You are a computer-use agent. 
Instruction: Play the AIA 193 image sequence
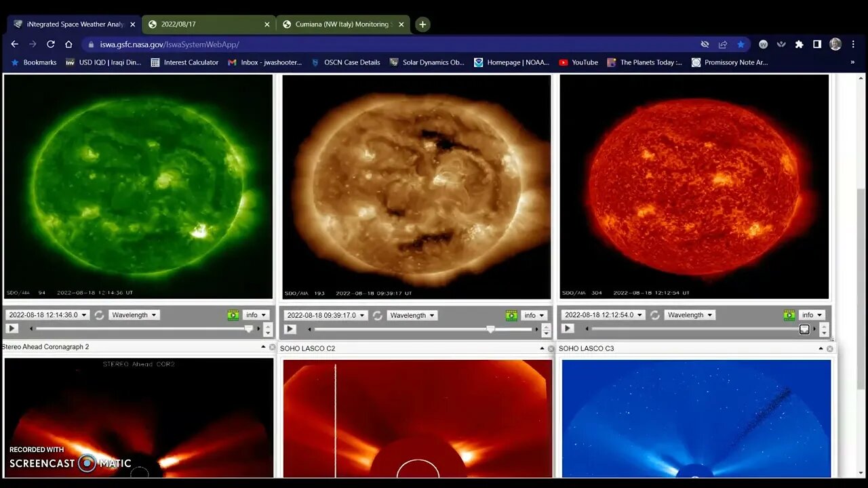pos(290,329)
